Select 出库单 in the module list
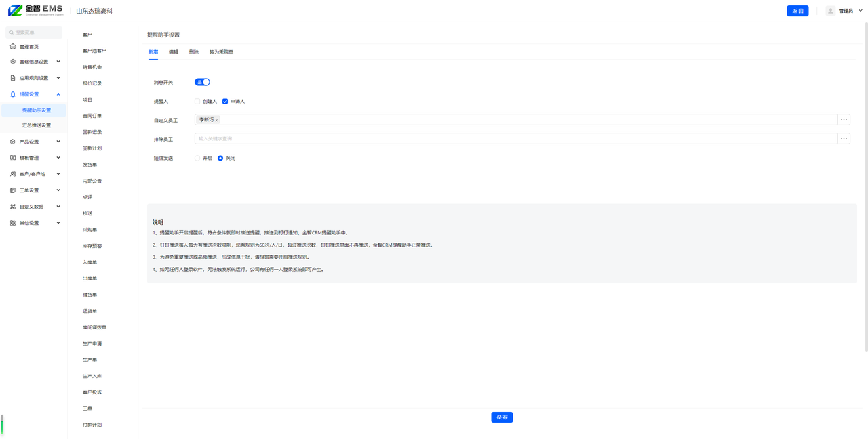 tap(90, 278)
